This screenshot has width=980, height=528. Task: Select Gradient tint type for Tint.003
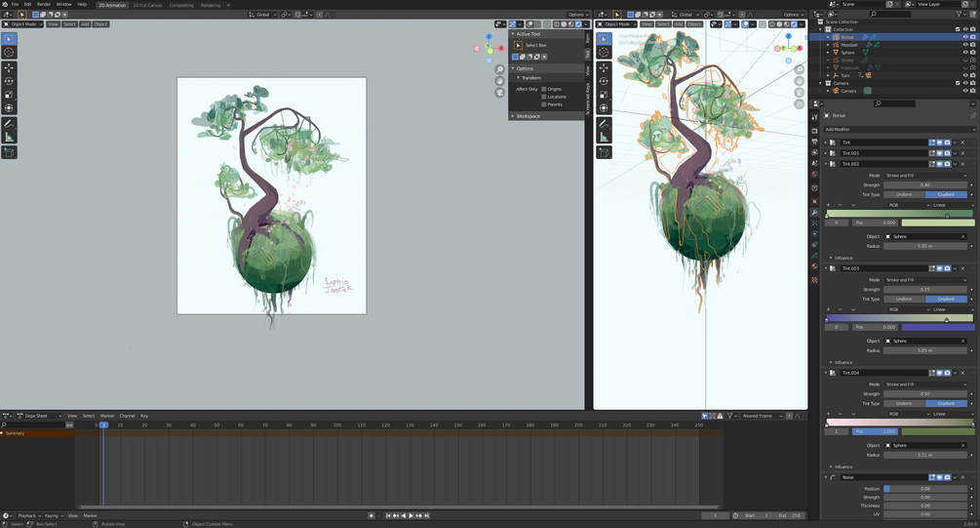946,299
